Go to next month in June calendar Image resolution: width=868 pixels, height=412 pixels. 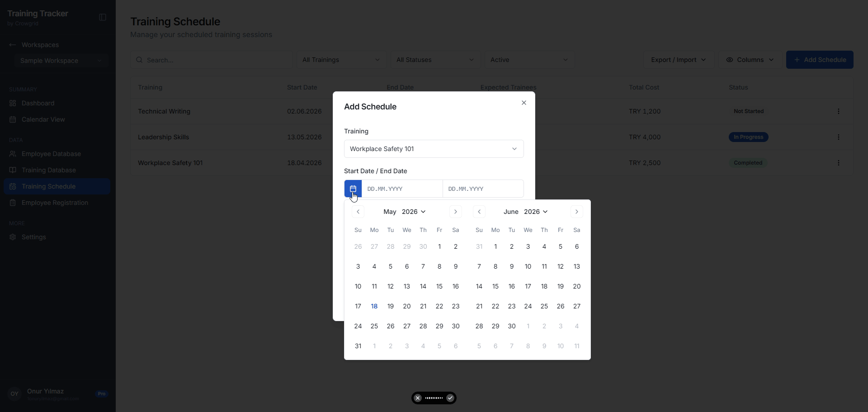(x=577, y=212)
